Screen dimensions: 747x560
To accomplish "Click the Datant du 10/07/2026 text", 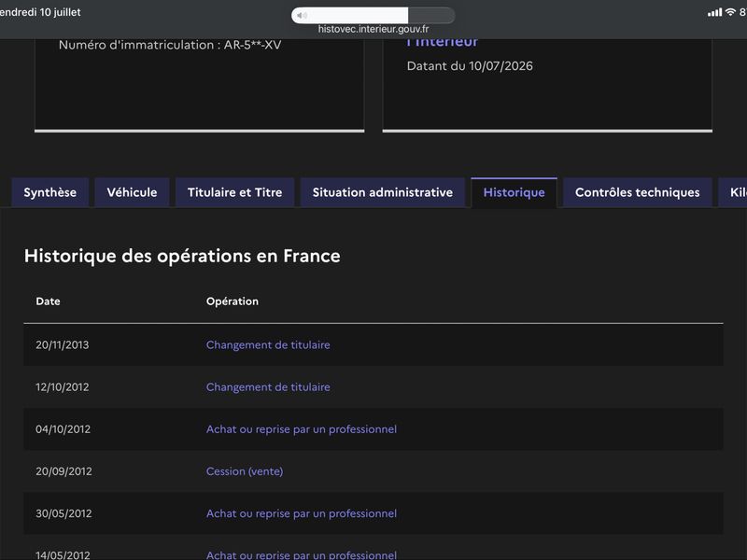I will point(470,66).
